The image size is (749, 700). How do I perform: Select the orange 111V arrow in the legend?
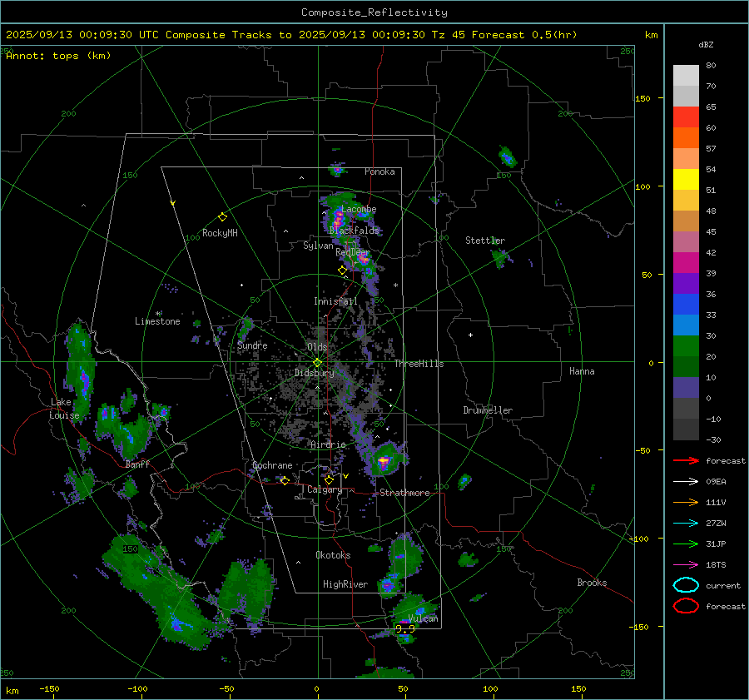pyautogui.click(x=686, y=502)
